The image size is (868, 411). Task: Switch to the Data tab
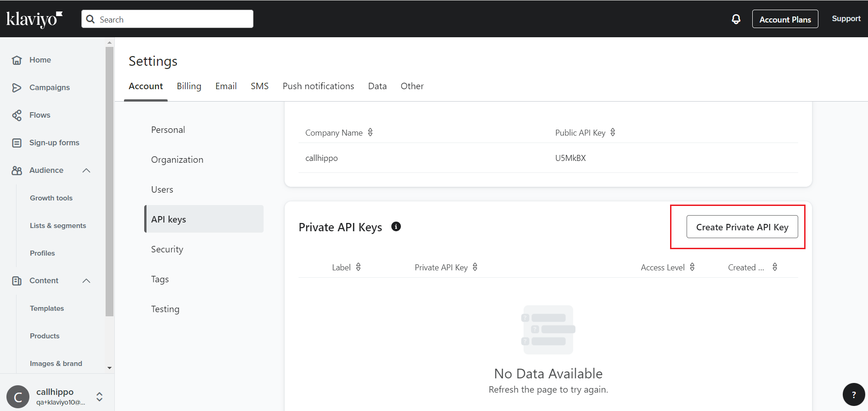pos(378,86)
